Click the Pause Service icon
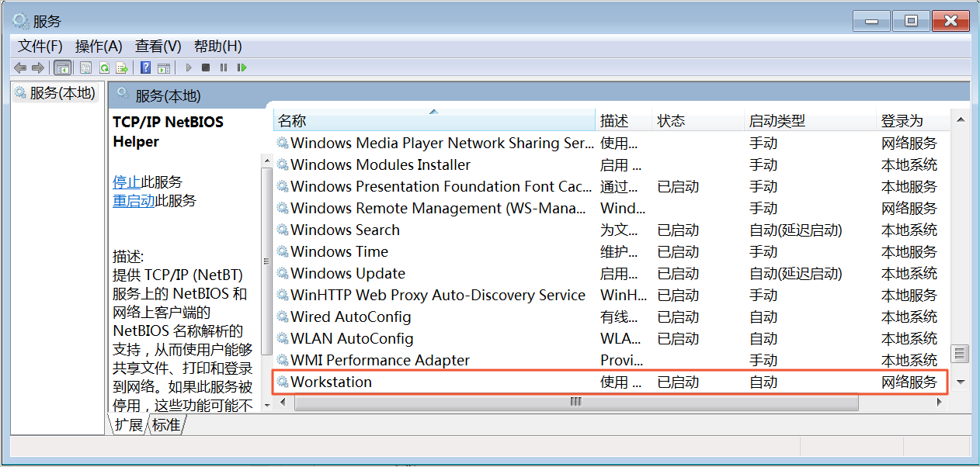 click(x=224, y=67)
